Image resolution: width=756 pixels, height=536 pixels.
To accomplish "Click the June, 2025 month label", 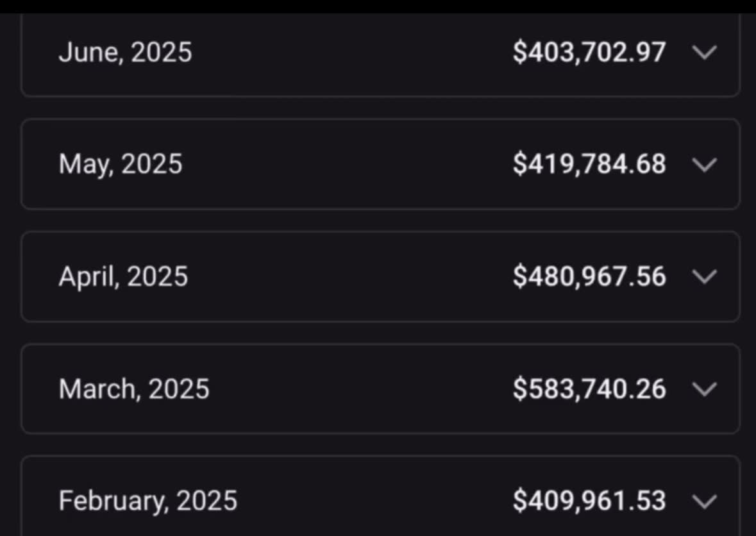I will click(x=125, y=52).
